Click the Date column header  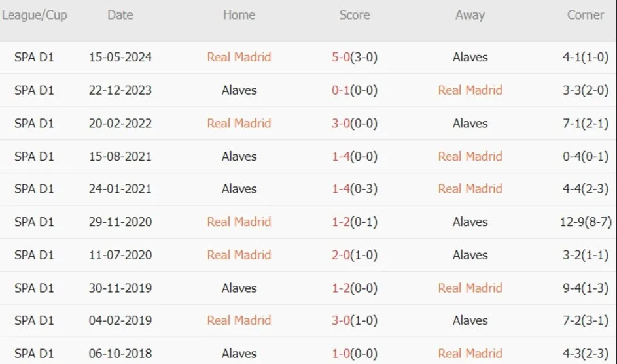coord(120,15)
